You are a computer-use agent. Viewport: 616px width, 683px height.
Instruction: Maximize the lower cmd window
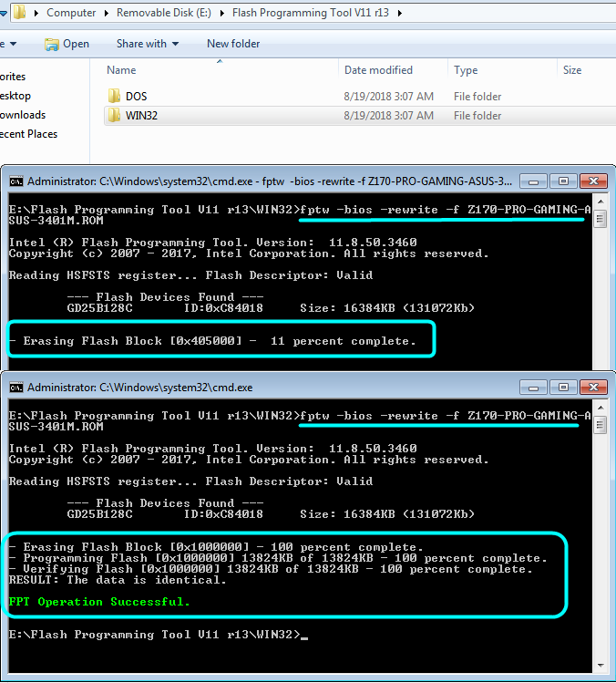pyautogui.click(x=563, y=388)
